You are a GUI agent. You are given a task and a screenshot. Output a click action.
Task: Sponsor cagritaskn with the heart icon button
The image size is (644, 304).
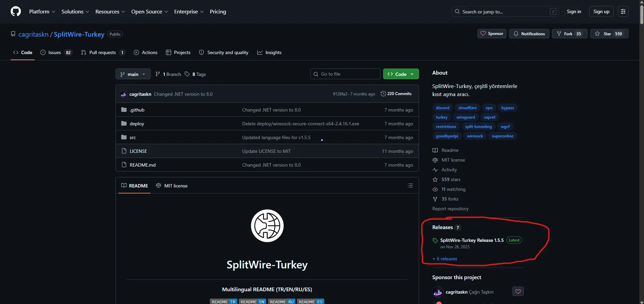click(x=518, y=291)
